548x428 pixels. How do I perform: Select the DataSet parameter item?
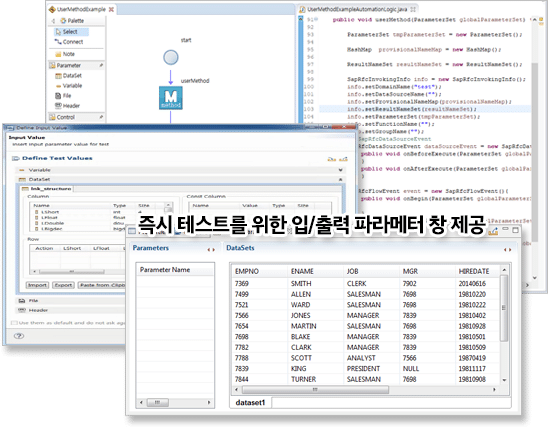click(x=68, y=75)
